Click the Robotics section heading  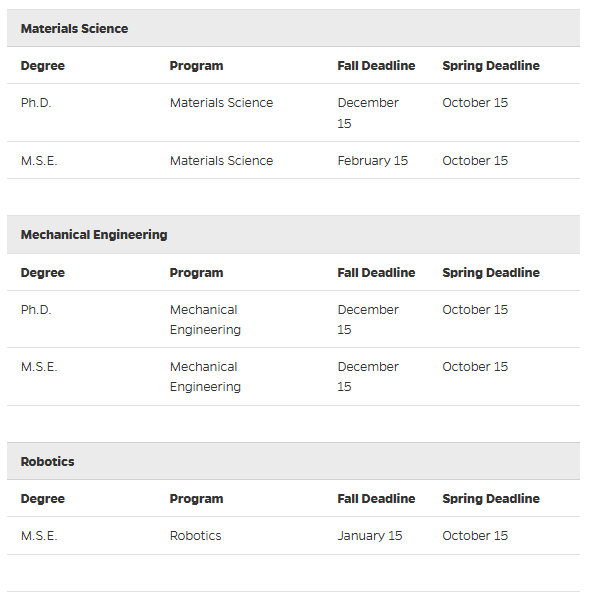click(x=47, y=462)
